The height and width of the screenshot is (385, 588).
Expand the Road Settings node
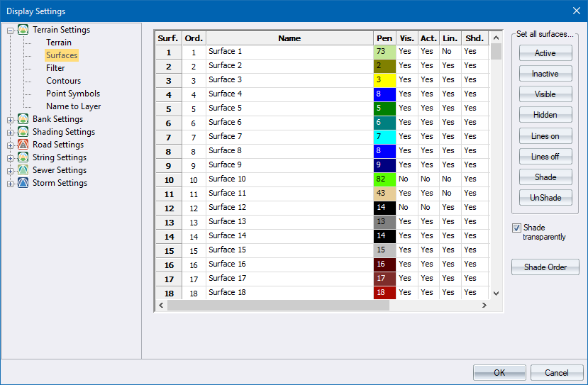click(x=11, y=145)
